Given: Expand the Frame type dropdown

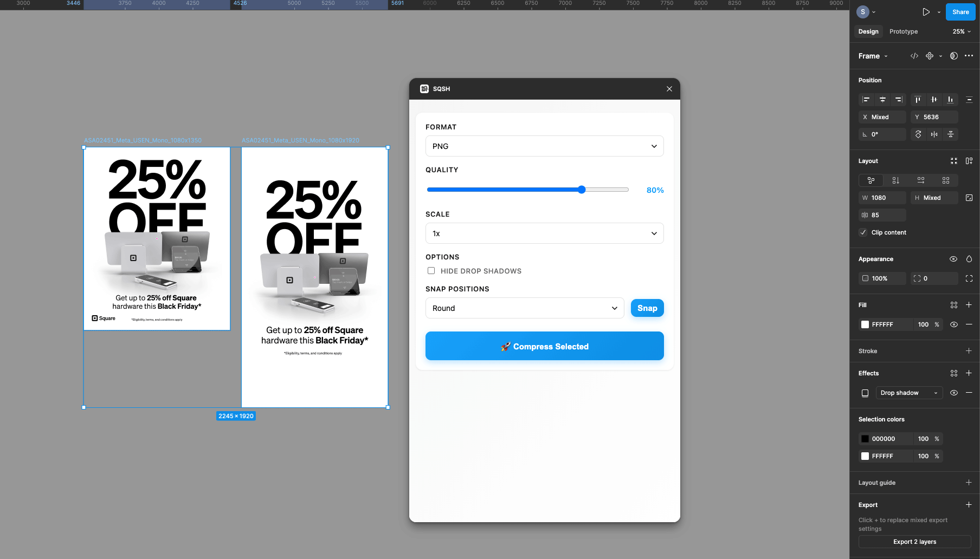Looking at the screenshot, I should click(x=873, y=56).
